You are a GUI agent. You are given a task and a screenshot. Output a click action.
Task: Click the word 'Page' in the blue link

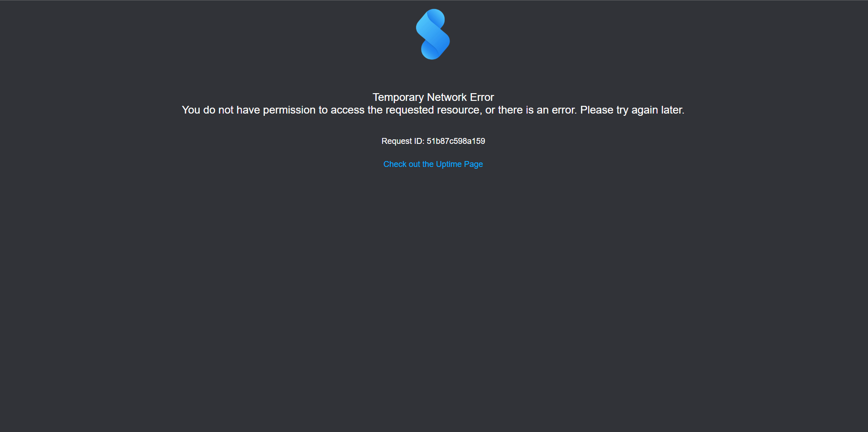pos(473,164)
